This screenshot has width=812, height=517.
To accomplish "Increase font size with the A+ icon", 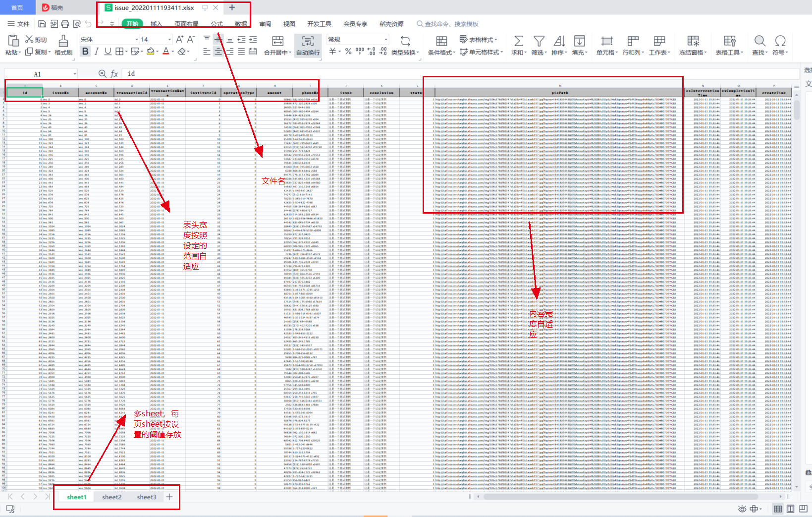I will point(179,39).
